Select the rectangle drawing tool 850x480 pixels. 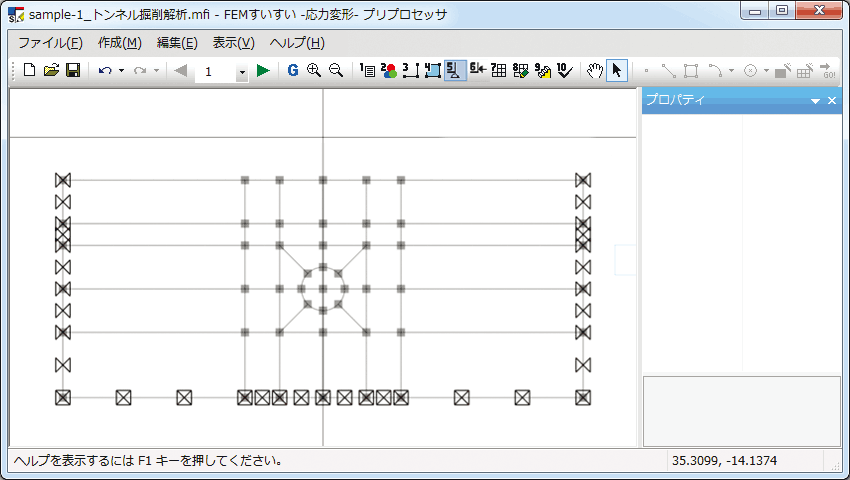coord(691,71)
